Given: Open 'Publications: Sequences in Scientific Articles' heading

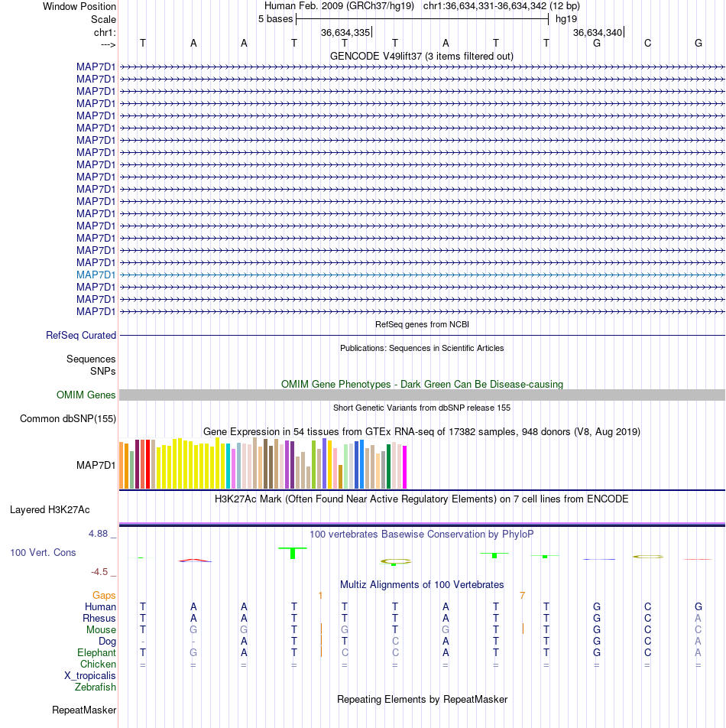Looking at the screenshot, I should (x=422, y=348).
